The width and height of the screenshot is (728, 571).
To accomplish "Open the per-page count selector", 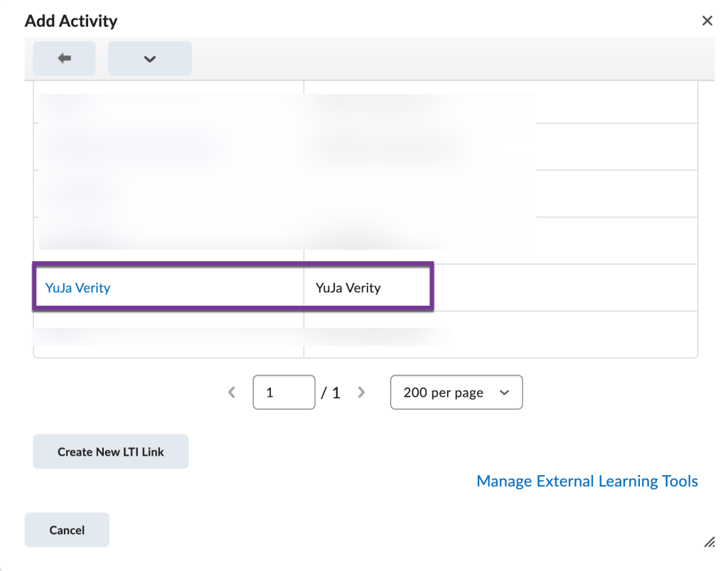I will [456, 392].
